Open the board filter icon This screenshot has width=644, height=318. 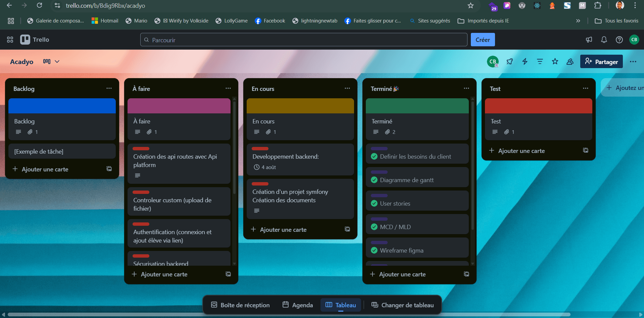pyautogui.click(x=540, y=61)
